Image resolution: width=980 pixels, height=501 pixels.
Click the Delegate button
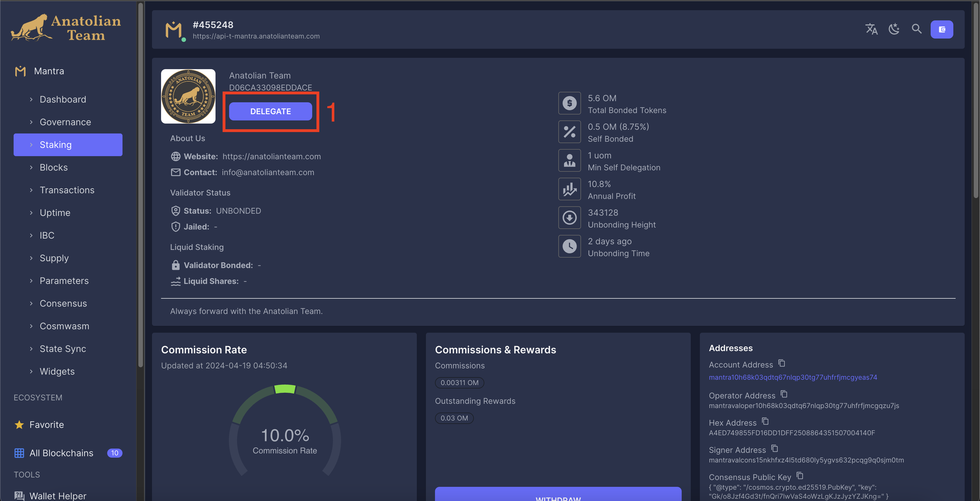click(x=271, y=111)
